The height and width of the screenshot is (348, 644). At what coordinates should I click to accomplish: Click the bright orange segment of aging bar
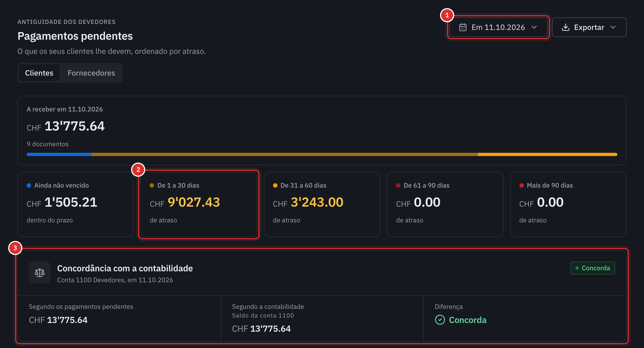click(x=548, y=154)
